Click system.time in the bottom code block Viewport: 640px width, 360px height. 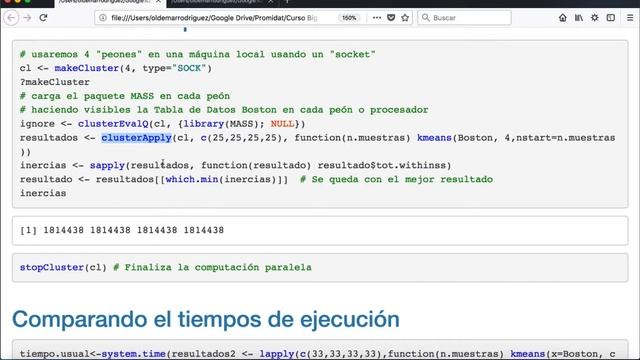(x=133, y=354)
